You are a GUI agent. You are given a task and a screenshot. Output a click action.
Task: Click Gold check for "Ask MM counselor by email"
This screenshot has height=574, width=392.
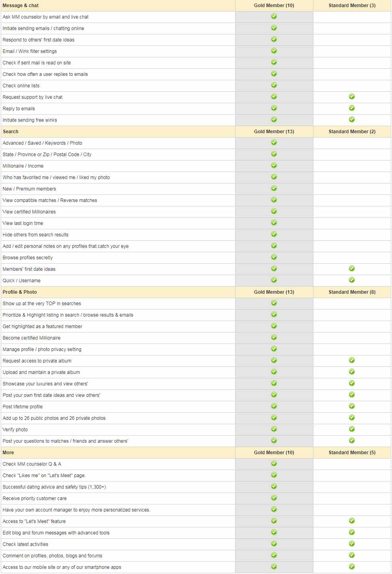coord(274,17)
